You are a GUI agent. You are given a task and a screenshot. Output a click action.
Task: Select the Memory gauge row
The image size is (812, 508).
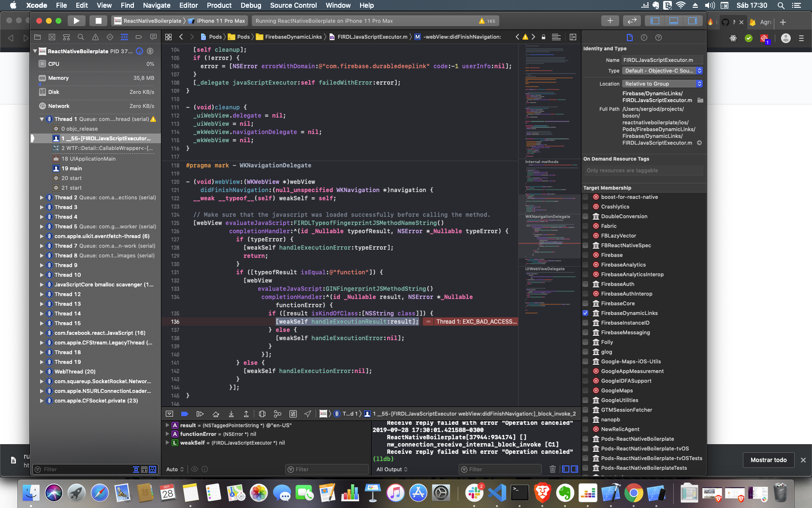tap(96, 78)
